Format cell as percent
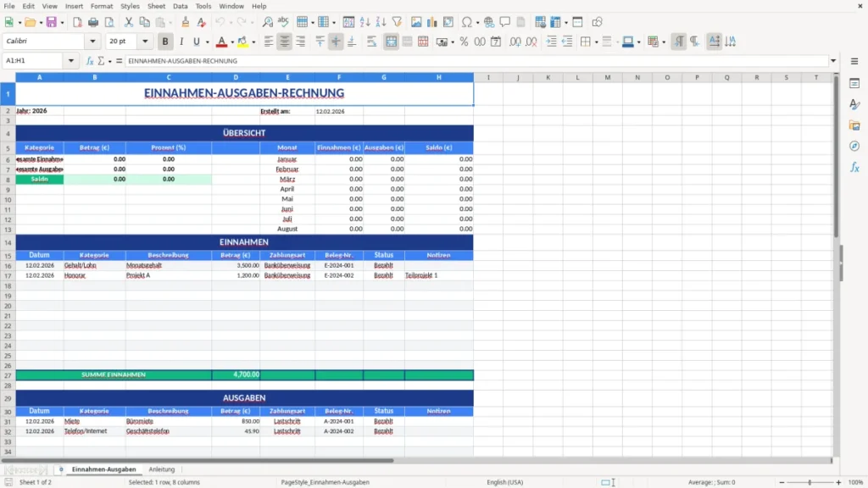Screen dimensions: 868x488 coord(464,42)
